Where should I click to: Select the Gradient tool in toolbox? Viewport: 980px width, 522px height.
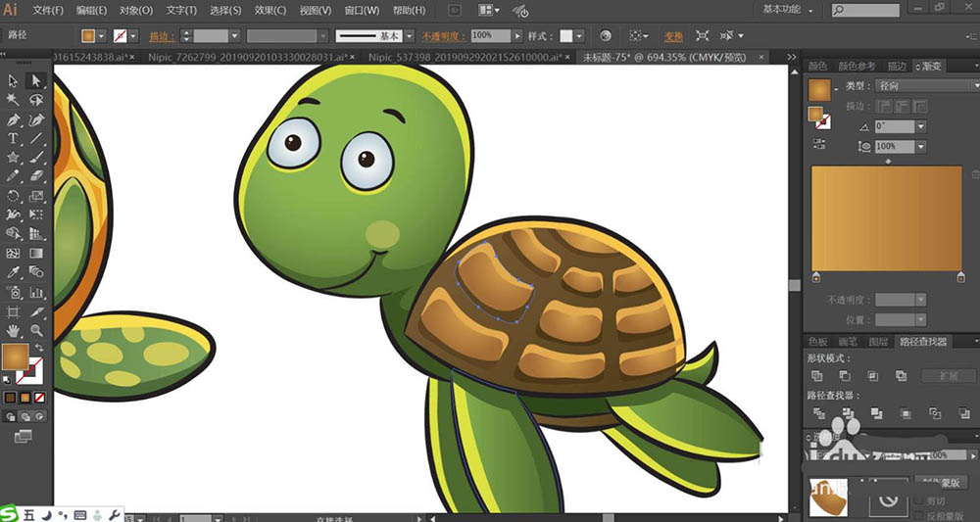click(36, 254)
